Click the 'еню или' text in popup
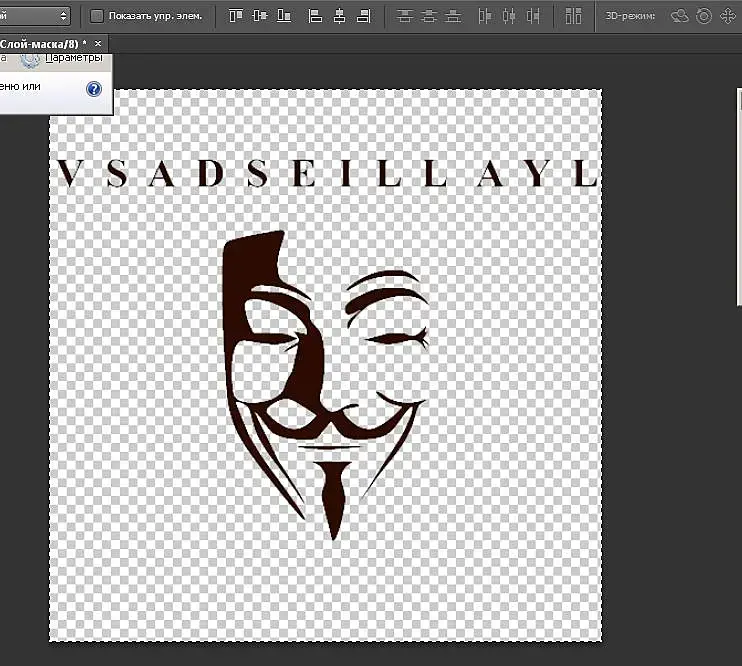742x666 pixels. (x=20, y=87)
